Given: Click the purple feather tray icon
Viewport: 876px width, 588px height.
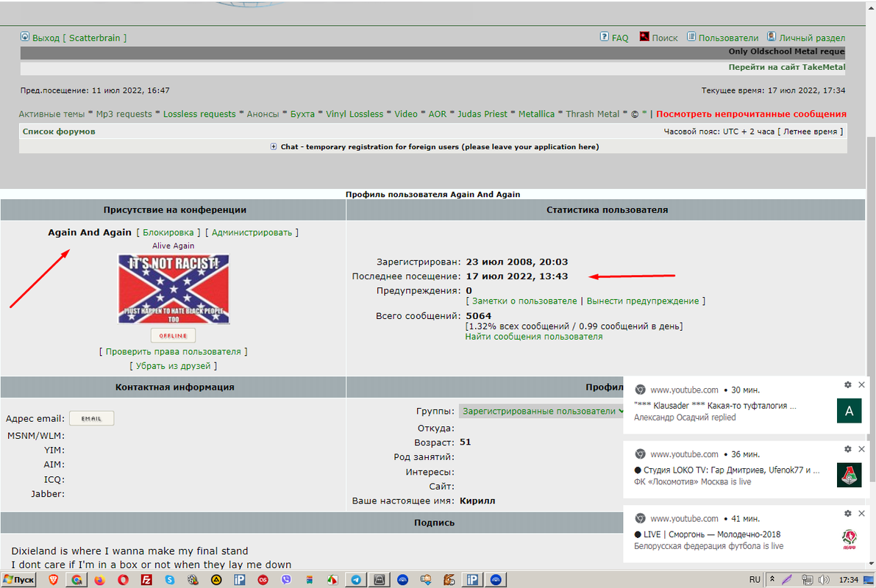Looking at the screenshot, I should (x=788, y=580).
